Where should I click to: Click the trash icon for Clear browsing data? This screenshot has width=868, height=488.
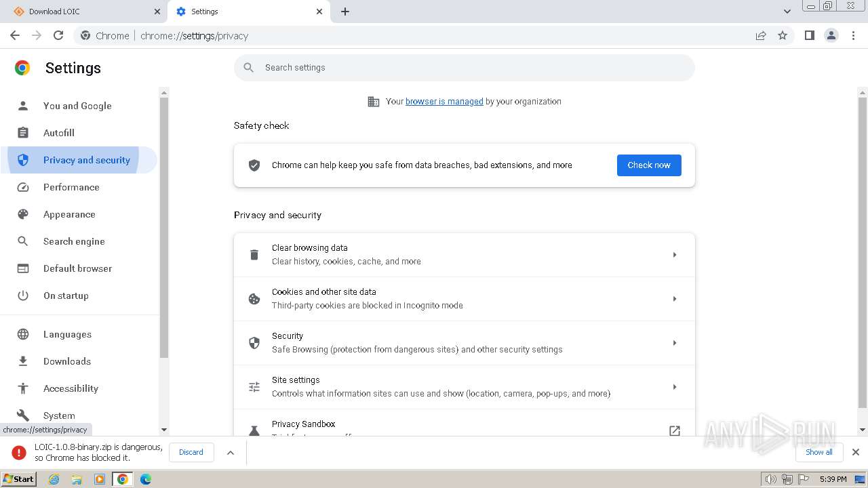[254, 255]
